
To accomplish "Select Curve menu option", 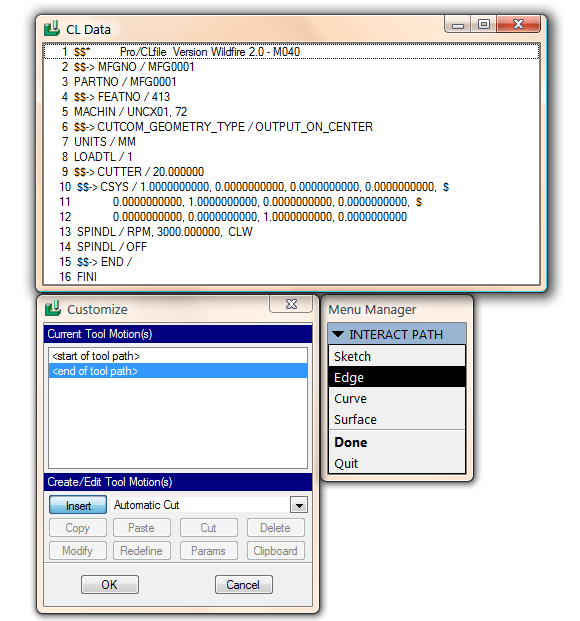I will pyautogui.click(x=397, y=398).
